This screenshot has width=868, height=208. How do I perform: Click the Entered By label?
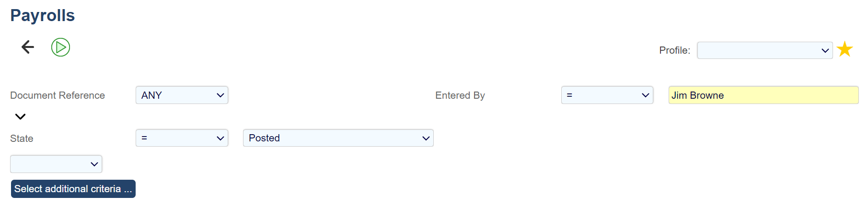coord(460,95)
